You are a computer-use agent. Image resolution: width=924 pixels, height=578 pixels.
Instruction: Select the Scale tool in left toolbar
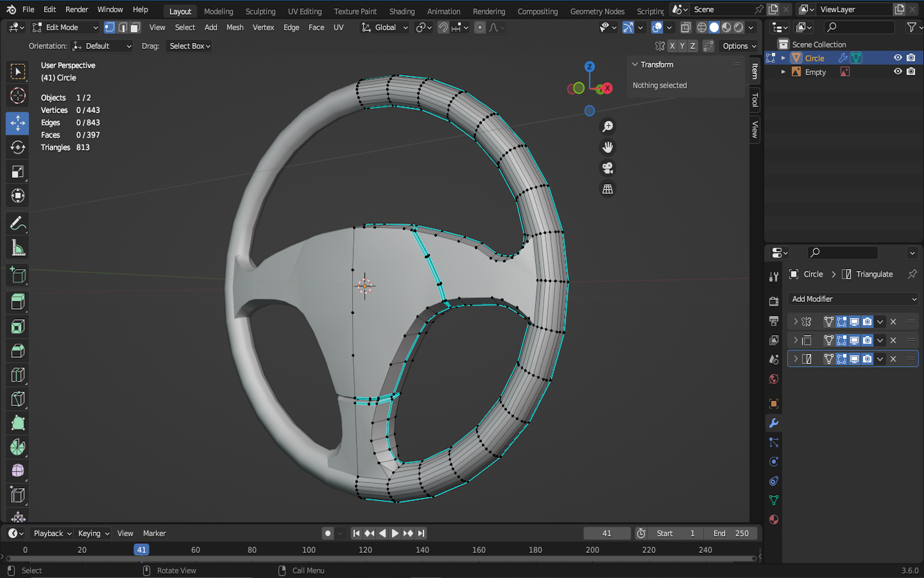coord(17,171)
